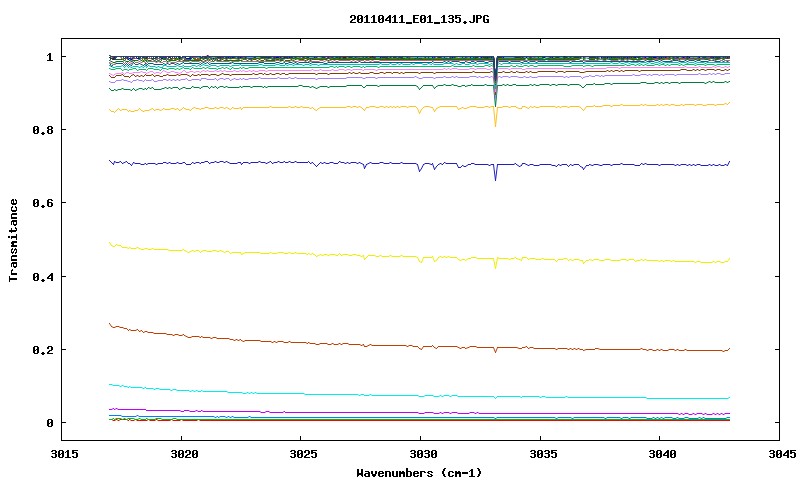Click the x-axis tick value 3030
800x480 pixels.
pos(423,454)
